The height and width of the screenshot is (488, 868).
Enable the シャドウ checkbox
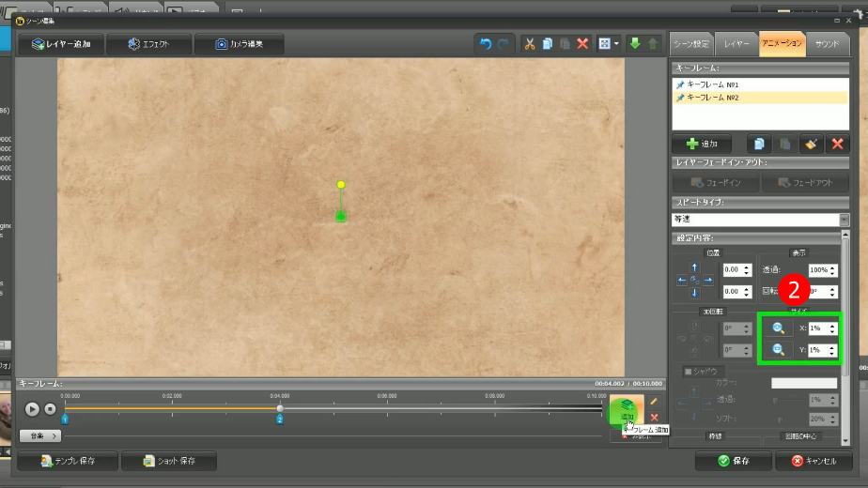click(x=688, y=372)
